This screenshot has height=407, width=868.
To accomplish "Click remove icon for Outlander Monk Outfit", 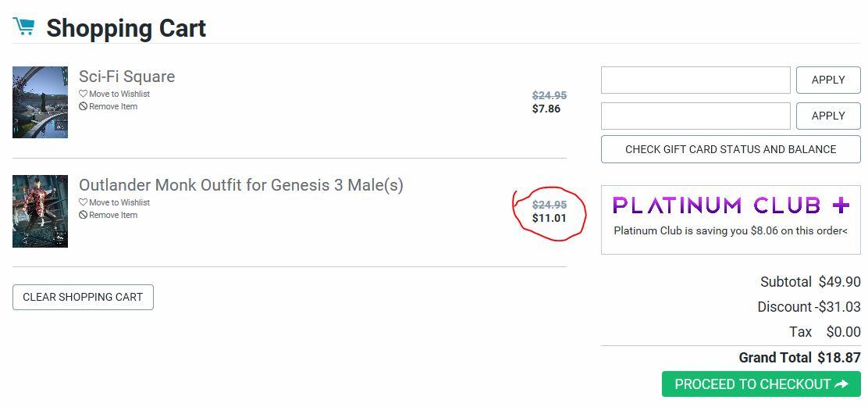I will coord(83,215).
